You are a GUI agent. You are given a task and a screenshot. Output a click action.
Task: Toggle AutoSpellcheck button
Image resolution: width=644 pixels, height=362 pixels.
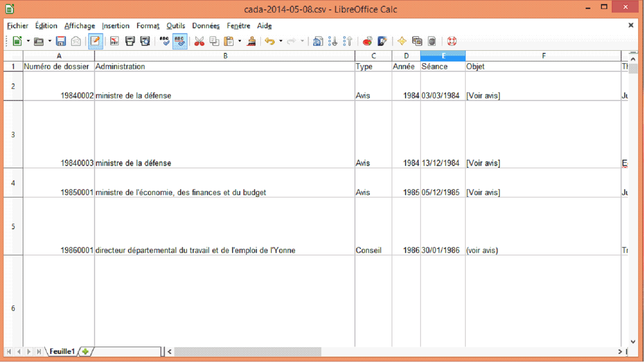pyautogui.click(x=180, y=41)
